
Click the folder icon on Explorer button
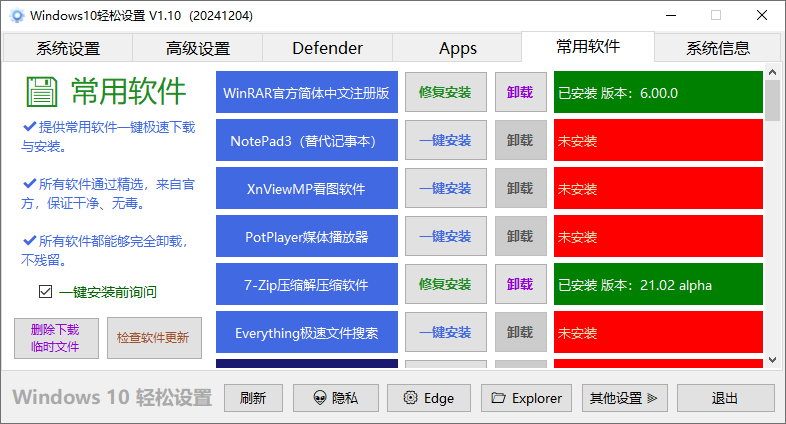498,398
